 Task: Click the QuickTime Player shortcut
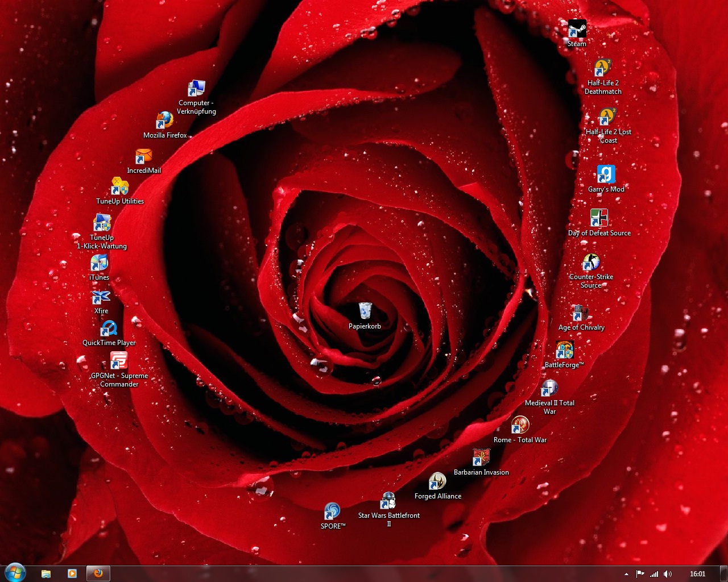(x=109, y=329)
